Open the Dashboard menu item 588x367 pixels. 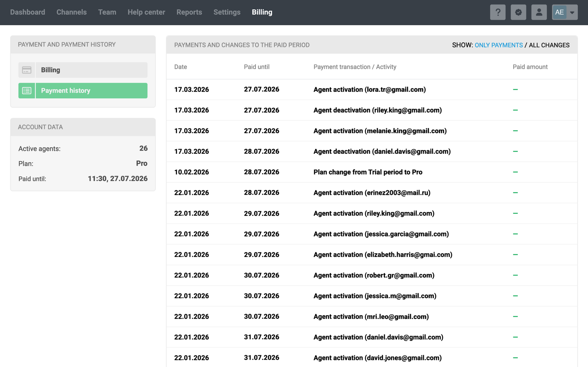pyautogui.click(x=28, y=12)
